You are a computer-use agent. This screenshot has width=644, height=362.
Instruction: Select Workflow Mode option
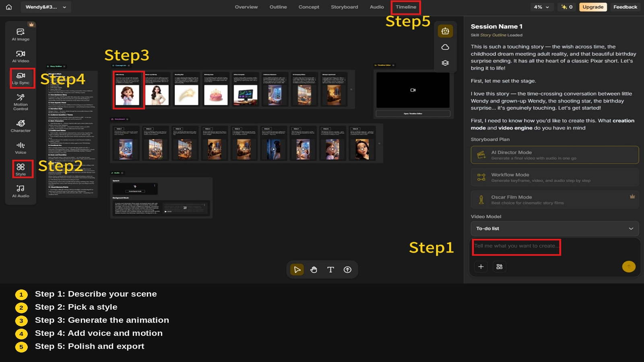(555, 177)
